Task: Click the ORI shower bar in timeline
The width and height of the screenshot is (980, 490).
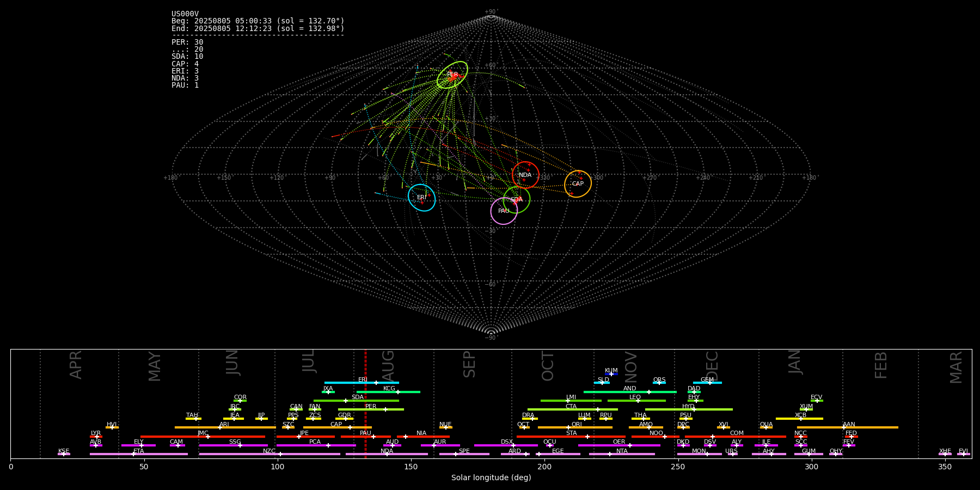Action: point(575,427)
